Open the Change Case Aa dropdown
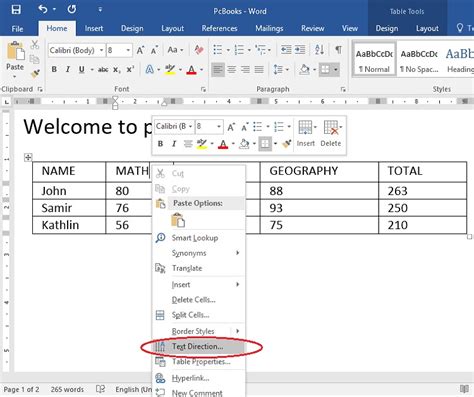474x397 pixels. click(175, 50)
